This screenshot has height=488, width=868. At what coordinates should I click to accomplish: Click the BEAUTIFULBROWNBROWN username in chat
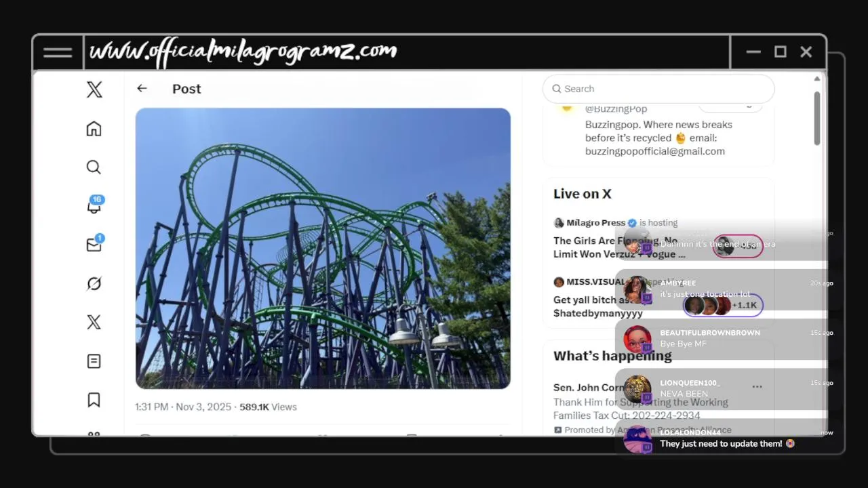tap(710, 333)
